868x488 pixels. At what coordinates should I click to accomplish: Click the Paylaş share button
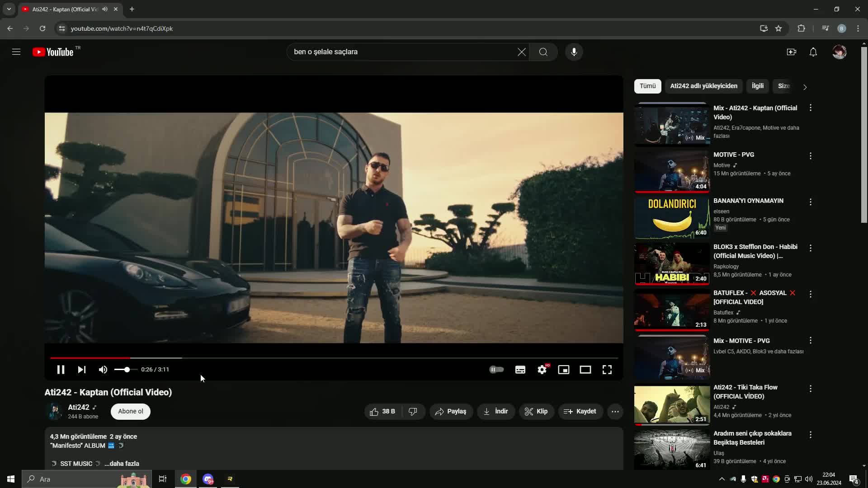(x=451, y=411)
